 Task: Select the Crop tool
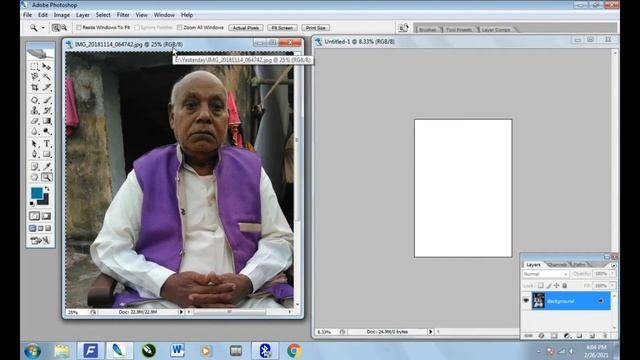click(x=35, y=87)
